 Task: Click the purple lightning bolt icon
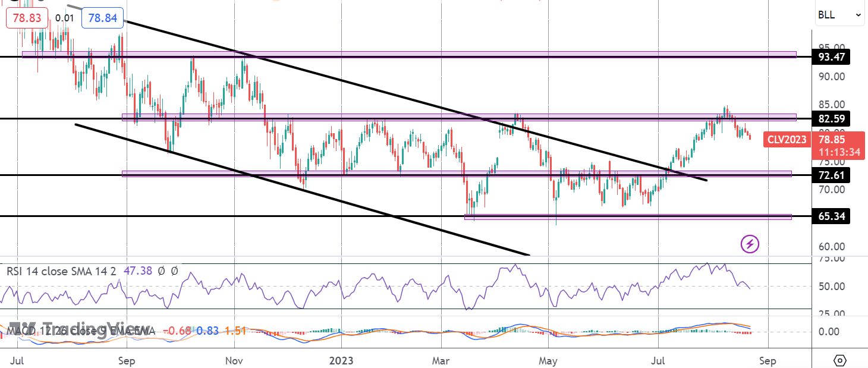point(750,243)
